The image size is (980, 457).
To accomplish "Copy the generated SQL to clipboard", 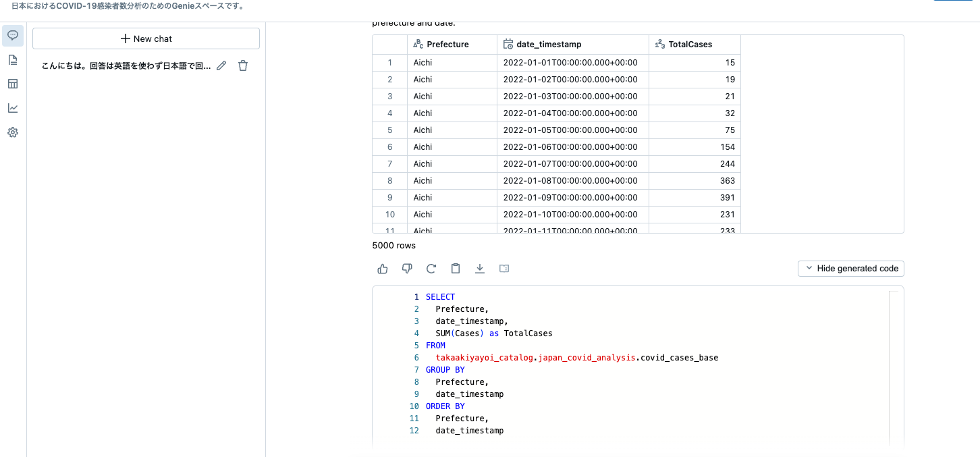I will (x=455, y=268).
